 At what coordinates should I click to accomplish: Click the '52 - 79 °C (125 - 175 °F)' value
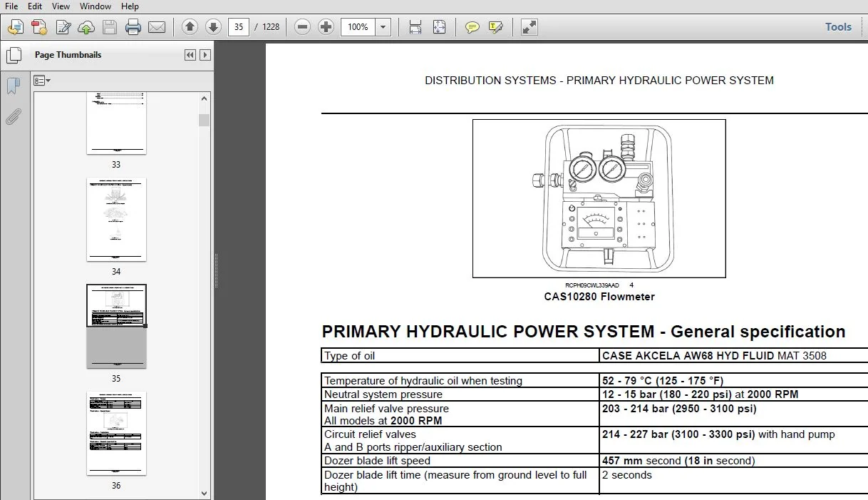pyautogui.click(x=663, y=381)
